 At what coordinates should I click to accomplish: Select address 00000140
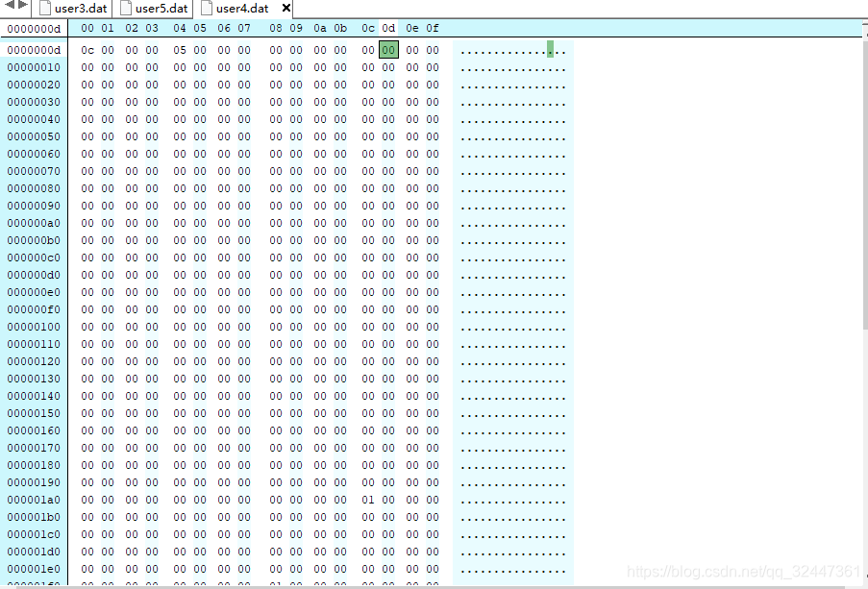click(34, 397)
